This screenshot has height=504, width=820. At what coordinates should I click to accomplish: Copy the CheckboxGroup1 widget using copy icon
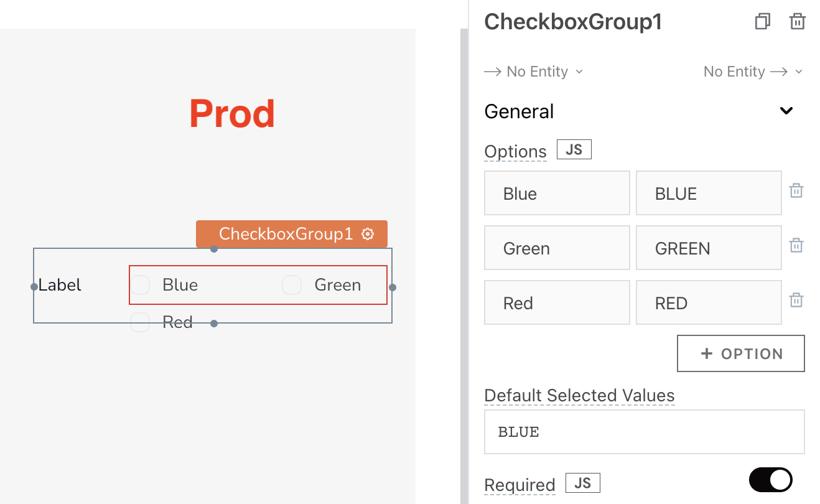pos(762,22)
